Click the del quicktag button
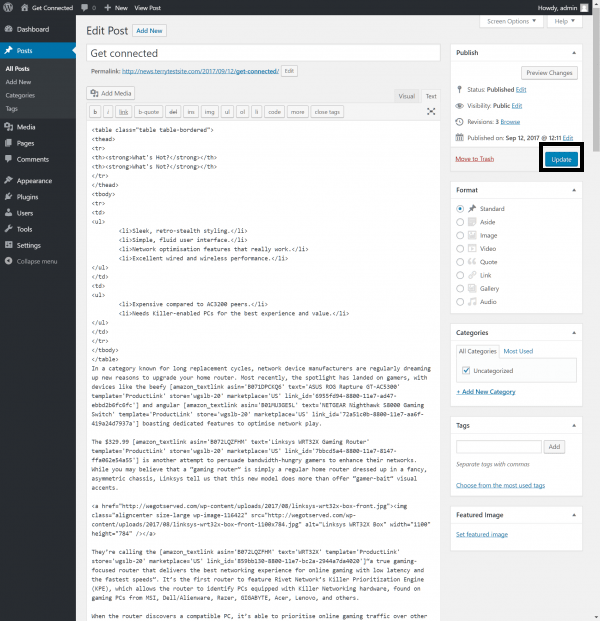600x621 pixels. [173, 112]
